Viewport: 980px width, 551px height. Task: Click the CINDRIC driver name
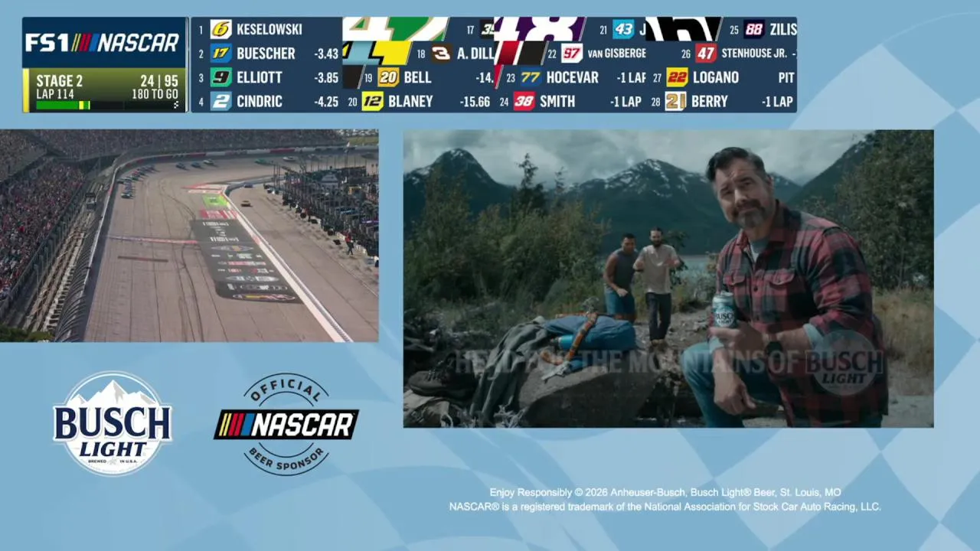(x=260, y=101)
